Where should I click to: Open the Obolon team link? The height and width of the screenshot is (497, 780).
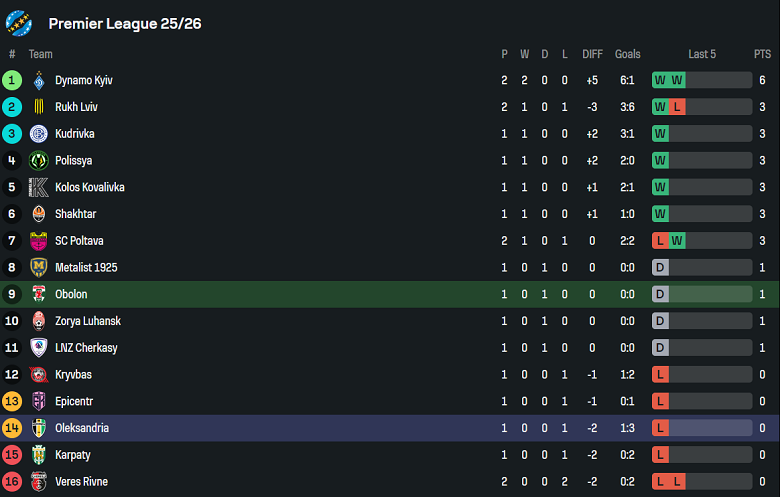(71, 294)
